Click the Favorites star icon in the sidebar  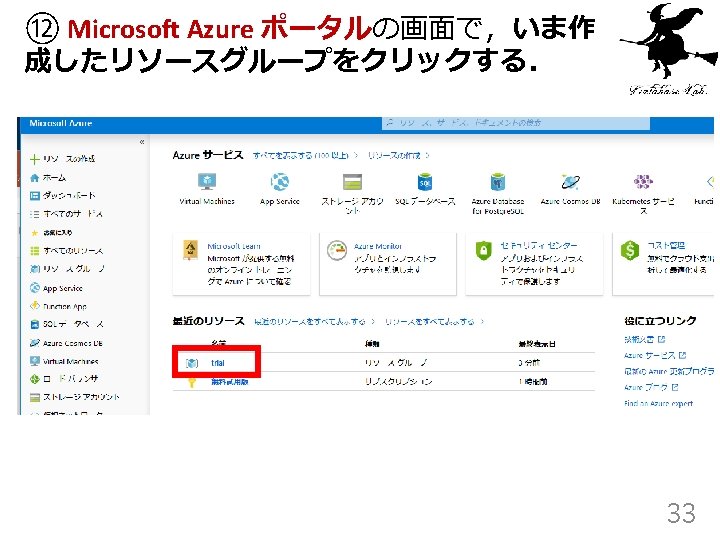[x=34, y=233]
